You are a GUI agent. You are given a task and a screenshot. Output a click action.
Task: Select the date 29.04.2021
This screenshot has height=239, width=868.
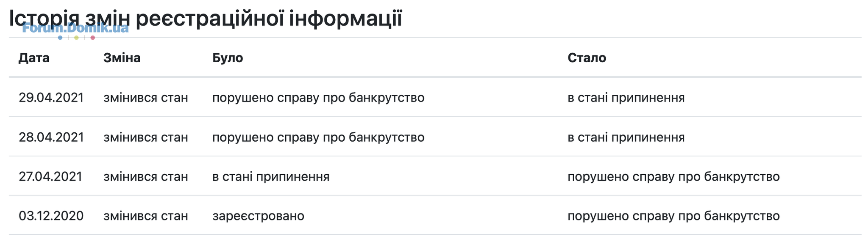[x=51, y=98]
